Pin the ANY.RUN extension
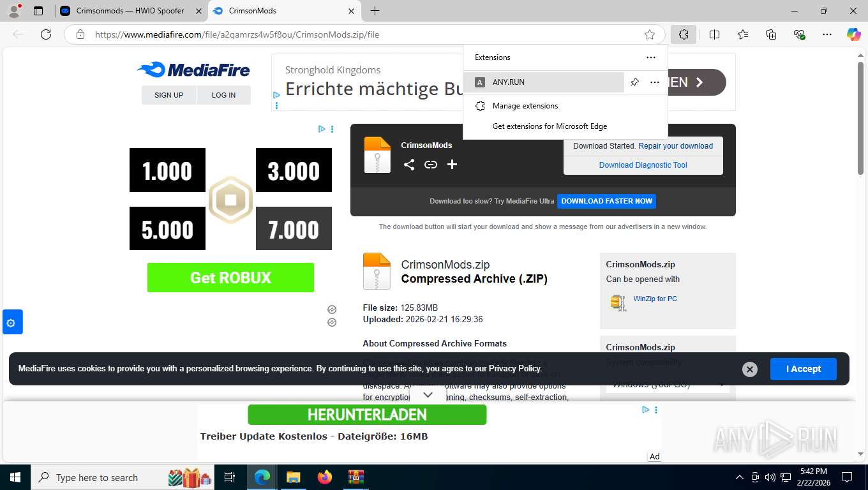This screenshot has width=868, height=490. click(x=634, y=82)
